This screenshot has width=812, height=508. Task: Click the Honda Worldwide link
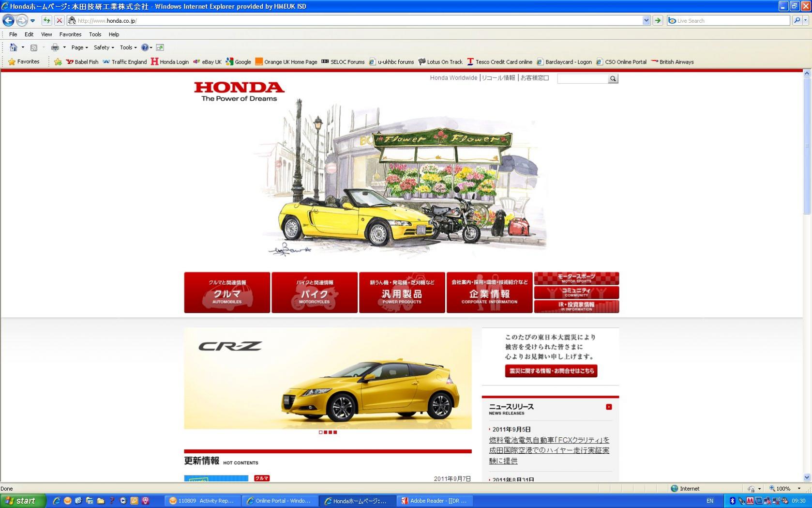pos(453,77)
